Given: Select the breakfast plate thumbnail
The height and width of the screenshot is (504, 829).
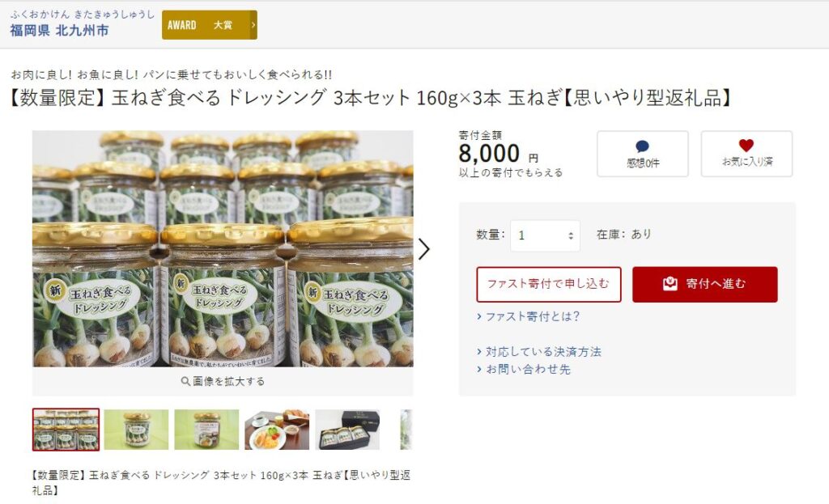Looking at the screenshot, I should (x=277, y=430).
